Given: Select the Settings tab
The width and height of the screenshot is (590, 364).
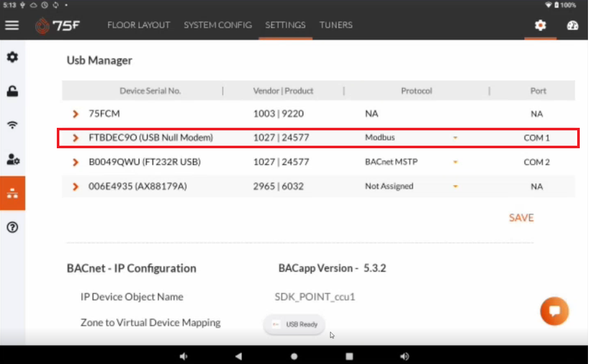Looking at the screenshot, I should point(285,25).
